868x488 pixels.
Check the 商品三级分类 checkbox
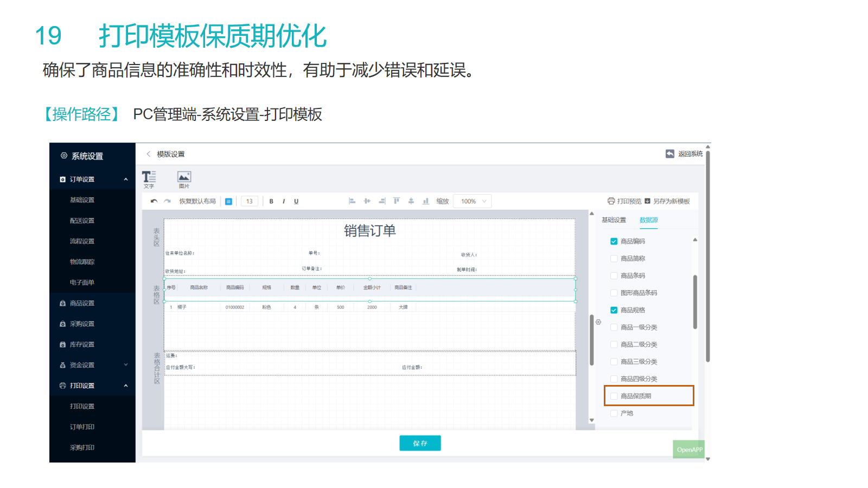614,362
